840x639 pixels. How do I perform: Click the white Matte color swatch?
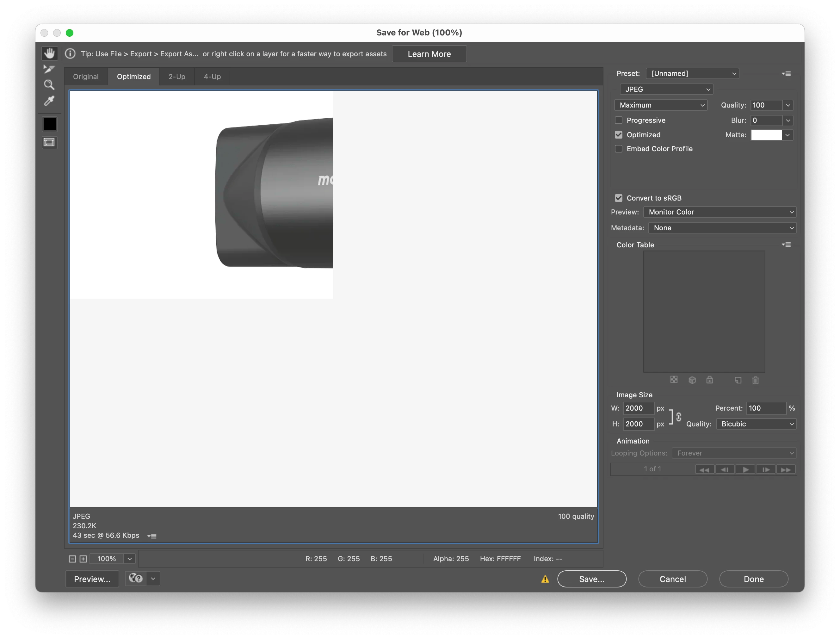766,135
